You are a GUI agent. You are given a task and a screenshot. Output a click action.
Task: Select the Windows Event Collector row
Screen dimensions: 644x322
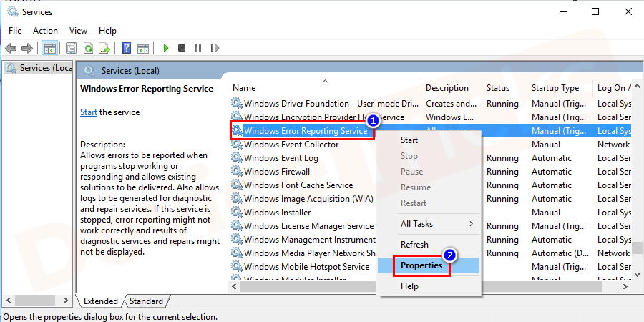point(431,144)
